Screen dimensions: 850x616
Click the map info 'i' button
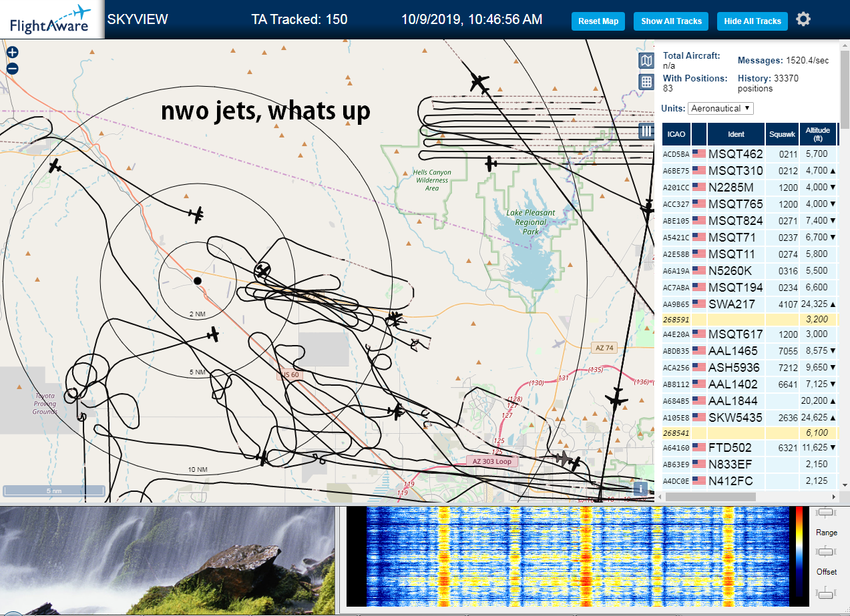[x=642, y=488]
